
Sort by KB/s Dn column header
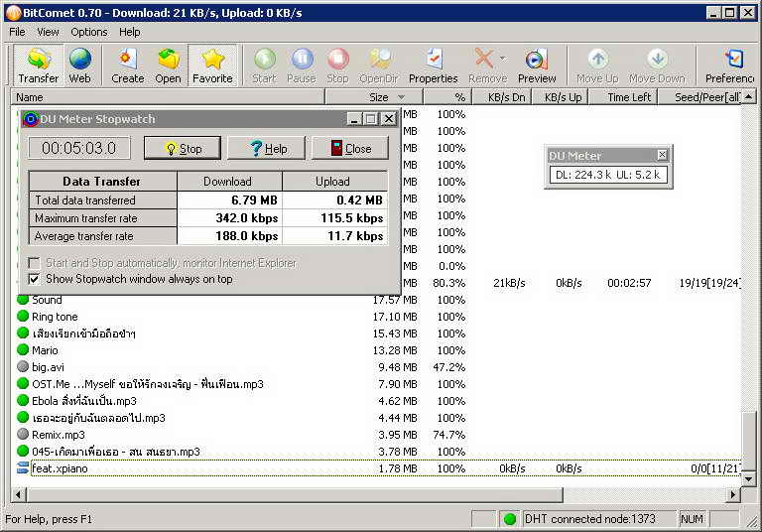coord(502,97)
